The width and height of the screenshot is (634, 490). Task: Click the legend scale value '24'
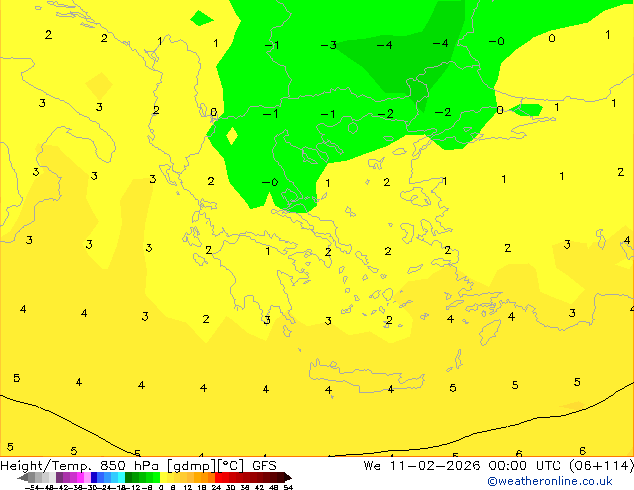(x=216, y=487)
